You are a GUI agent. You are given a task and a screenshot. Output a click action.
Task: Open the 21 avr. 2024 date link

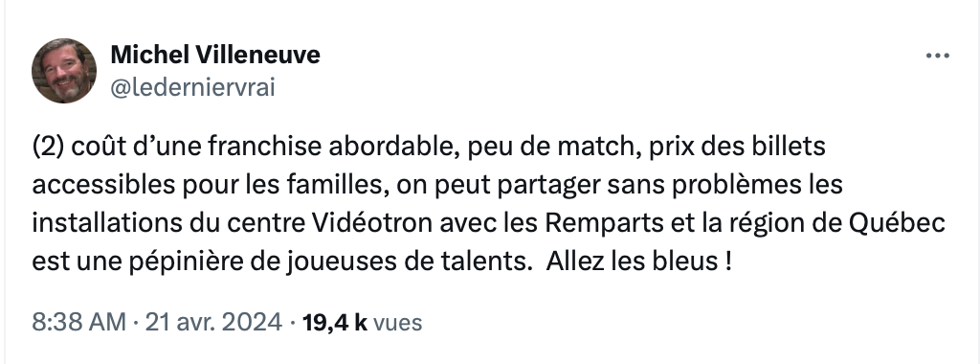pyautogui.click(x=213, y=323)
